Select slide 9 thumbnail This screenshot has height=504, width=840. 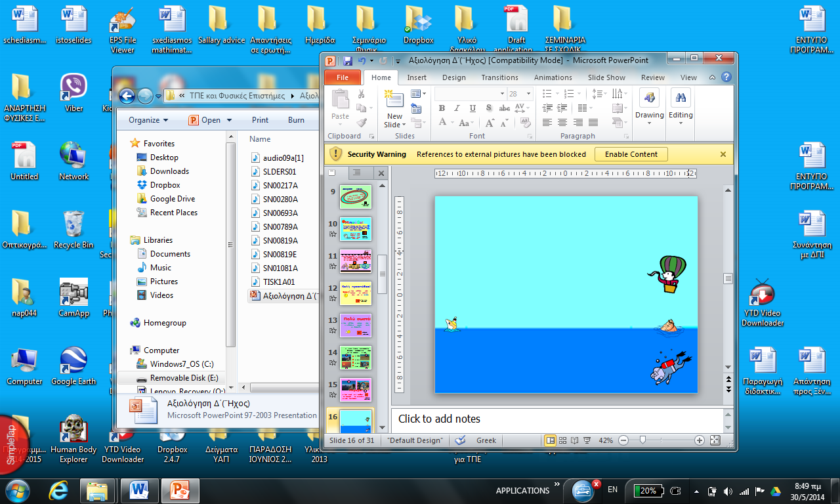pyautogui.click(x=356, y=196)
